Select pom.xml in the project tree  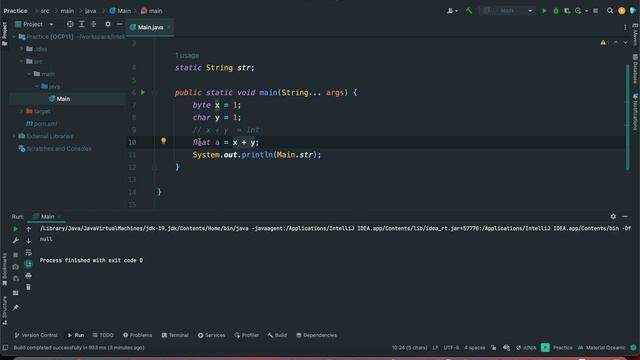click(42, 124)
